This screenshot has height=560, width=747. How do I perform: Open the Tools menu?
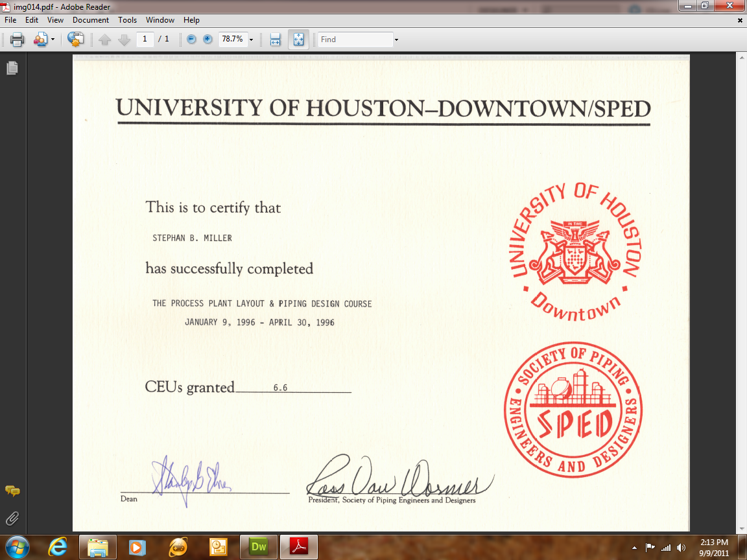point(127,20)
